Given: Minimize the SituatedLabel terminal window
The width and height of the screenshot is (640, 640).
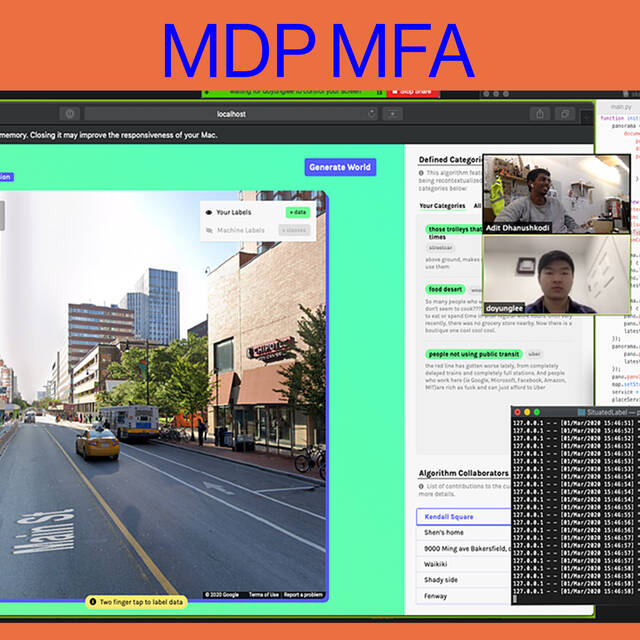Looking at the screenshot, I should tap(527, 412).
